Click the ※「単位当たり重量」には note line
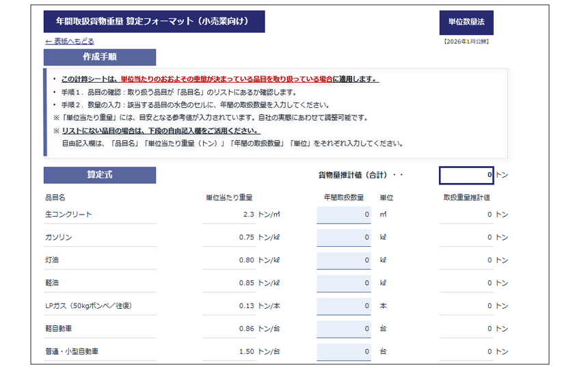 point(211,118)
